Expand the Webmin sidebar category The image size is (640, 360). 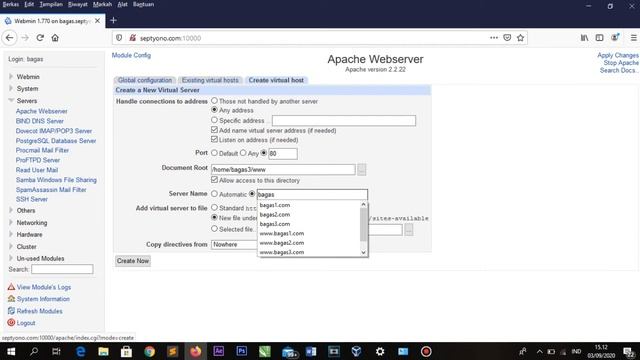pyautogui.click(x=11, y=76)
